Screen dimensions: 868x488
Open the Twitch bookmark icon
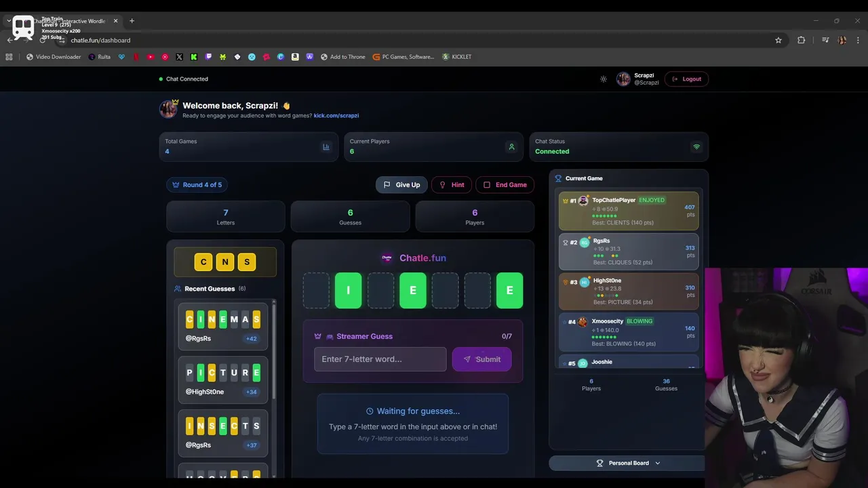point(208,57)
